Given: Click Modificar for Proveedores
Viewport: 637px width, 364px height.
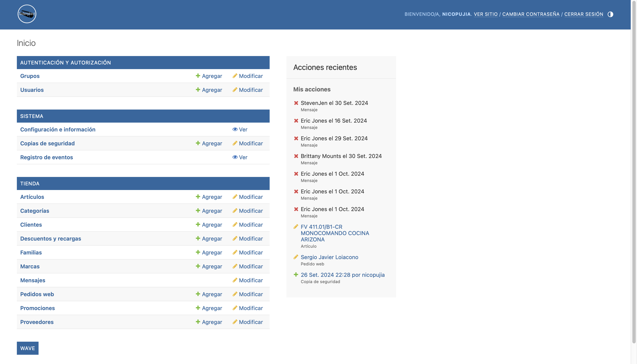Looking at the screenshot, I should point(248,322).
